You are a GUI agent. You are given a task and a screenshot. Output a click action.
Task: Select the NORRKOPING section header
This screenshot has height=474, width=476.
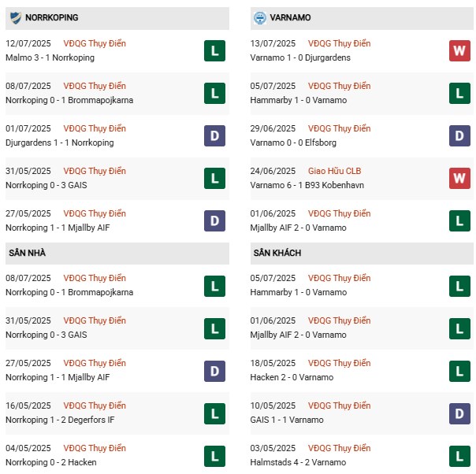[x=51, y=17]
